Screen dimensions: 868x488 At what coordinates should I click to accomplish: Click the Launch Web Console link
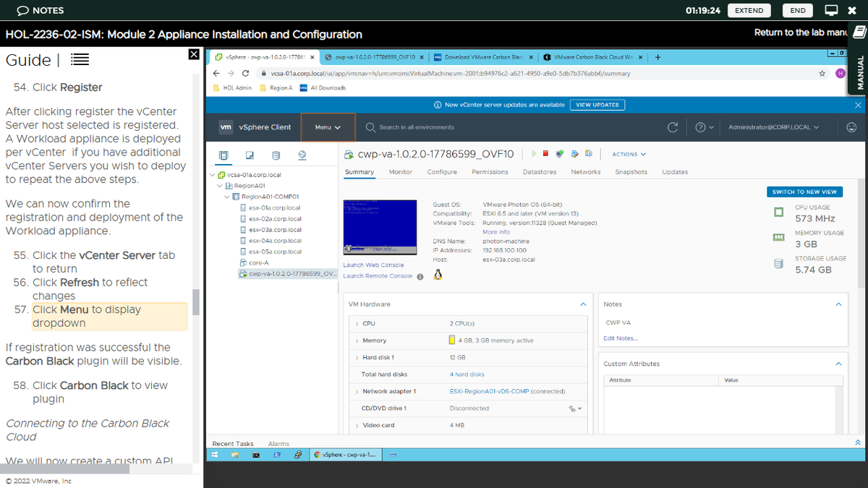(x=373, y=265)
